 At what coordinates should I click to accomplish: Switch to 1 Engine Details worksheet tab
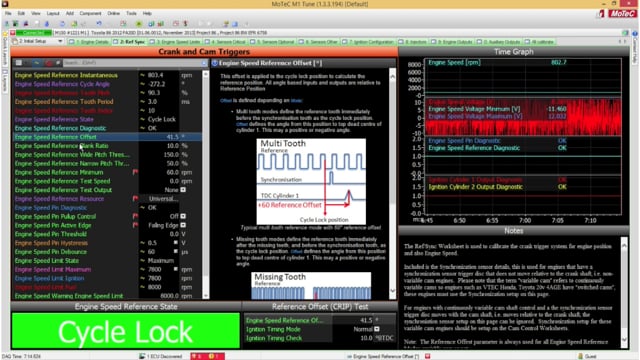point(89,42)
